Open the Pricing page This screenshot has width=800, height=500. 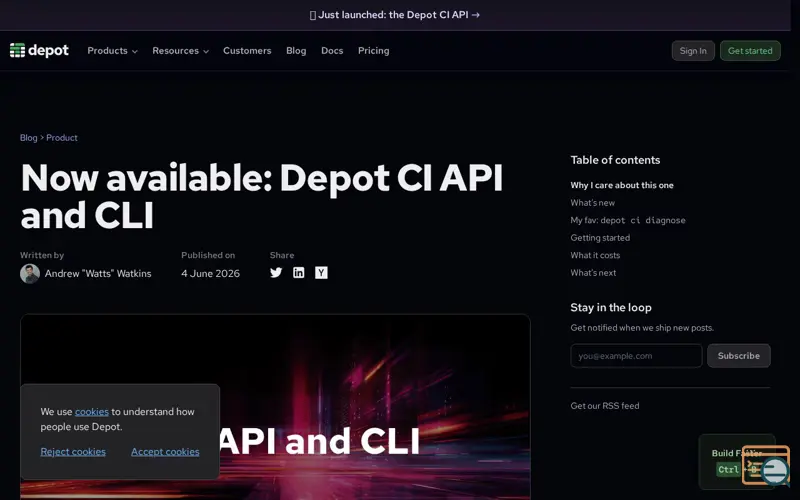tap(373, 51)
